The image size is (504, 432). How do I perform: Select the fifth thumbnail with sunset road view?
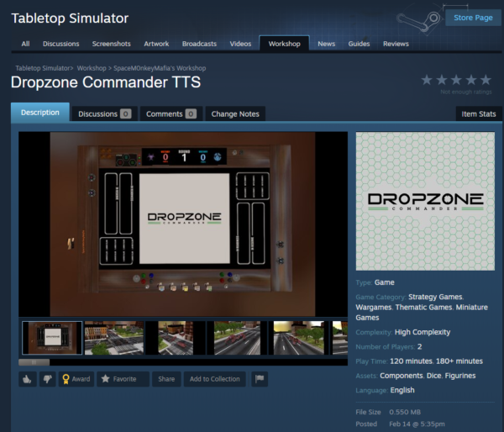click(298, 338)
